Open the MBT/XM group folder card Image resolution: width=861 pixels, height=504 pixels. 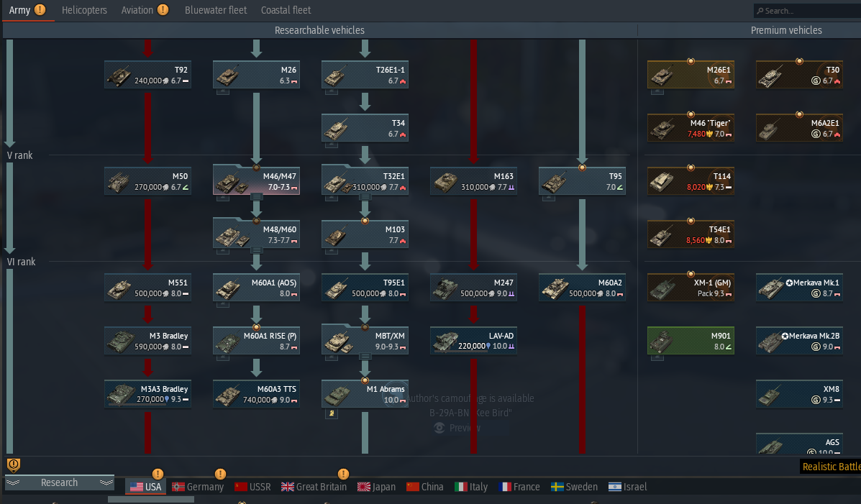pos(365,340)
